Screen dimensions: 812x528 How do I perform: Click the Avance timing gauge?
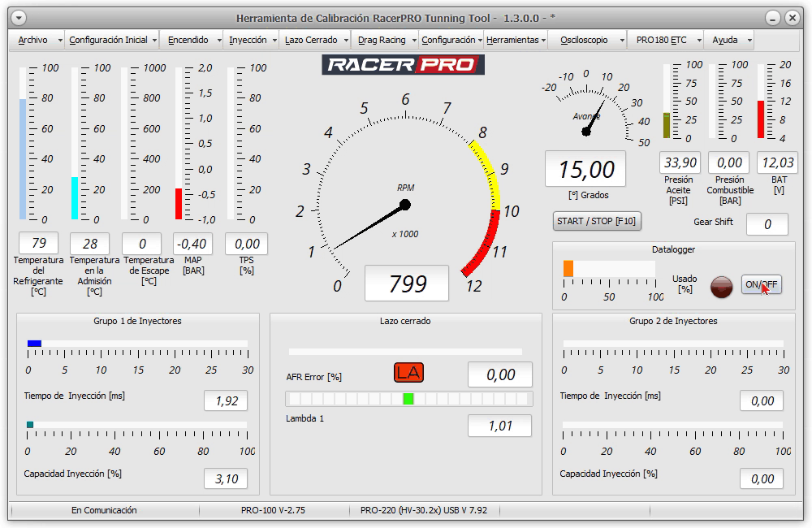click(589, 106)
